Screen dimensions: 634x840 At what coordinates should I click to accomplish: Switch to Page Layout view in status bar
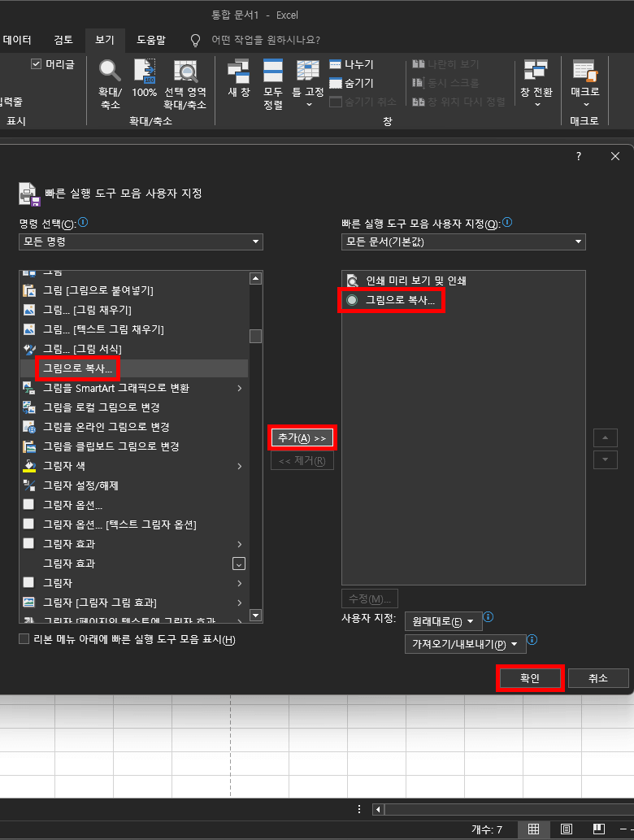coord(566,829)
